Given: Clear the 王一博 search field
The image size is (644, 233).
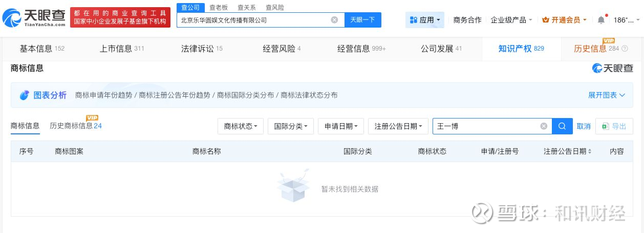Looking at the screenshot, I should point(544,126).
